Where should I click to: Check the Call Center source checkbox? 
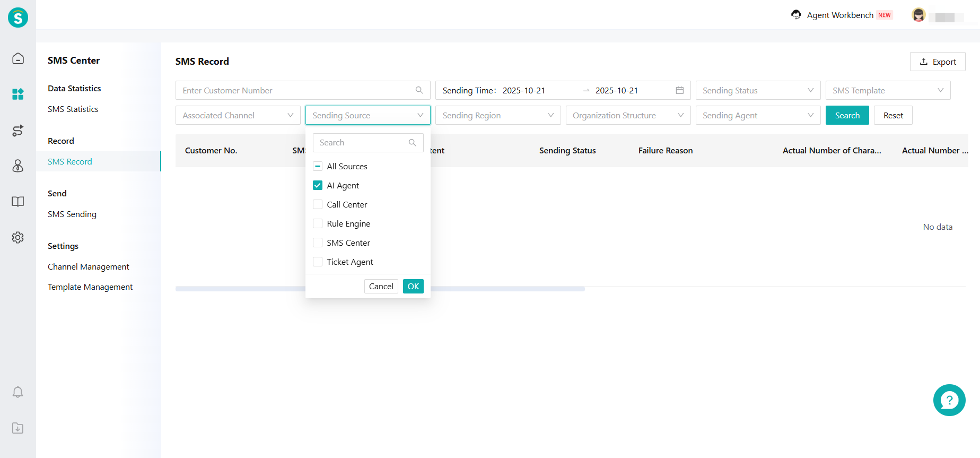coord(318,204)
